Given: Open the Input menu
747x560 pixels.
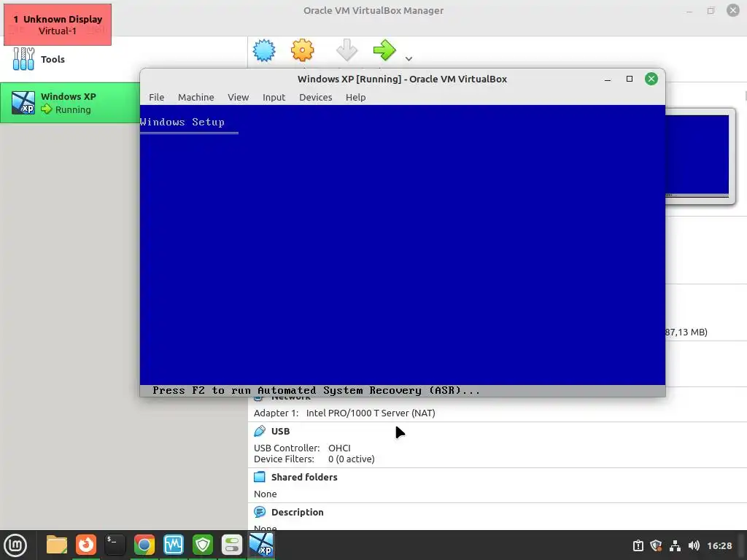Looking at the screenshot, I should tap(274, 97).
